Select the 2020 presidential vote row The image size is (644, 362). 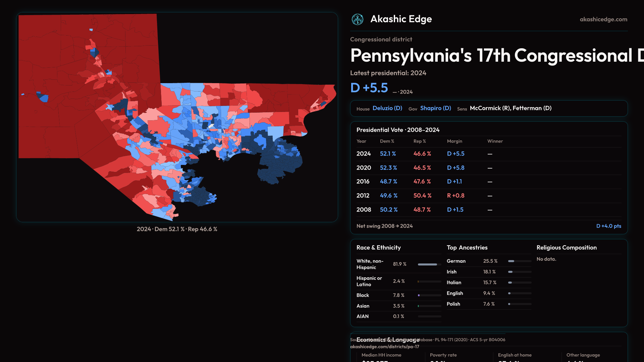coord(488,168)
